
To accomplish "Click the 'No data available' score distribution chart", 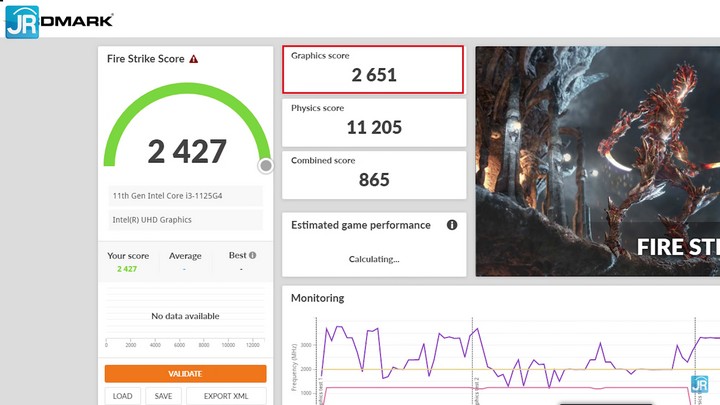I will [x=185, y=317].
